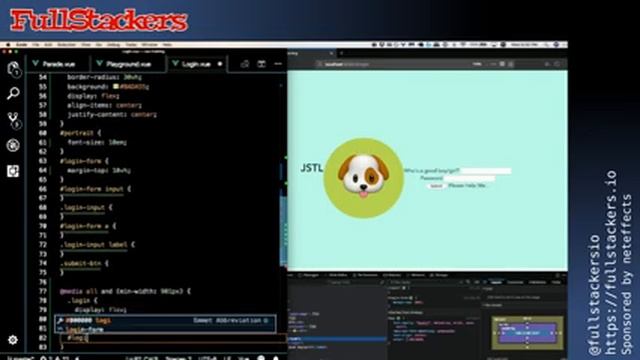This screenshot has width=640, height=360.
Task: Select the Login.vue editor tab
Action: pos(196,64)
